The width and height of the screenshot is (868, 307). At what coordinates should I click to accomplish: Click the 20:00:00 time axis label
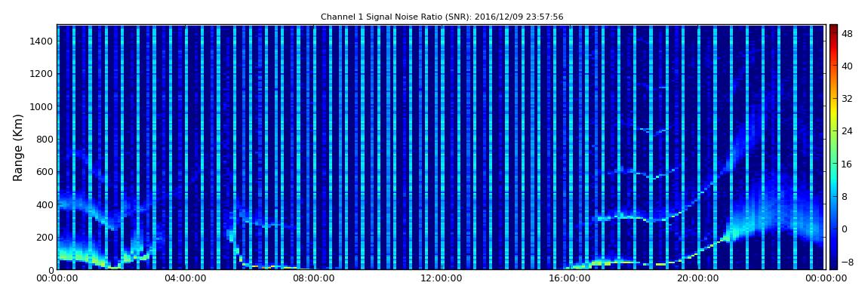pyautogui.click(x=697, y=279)
